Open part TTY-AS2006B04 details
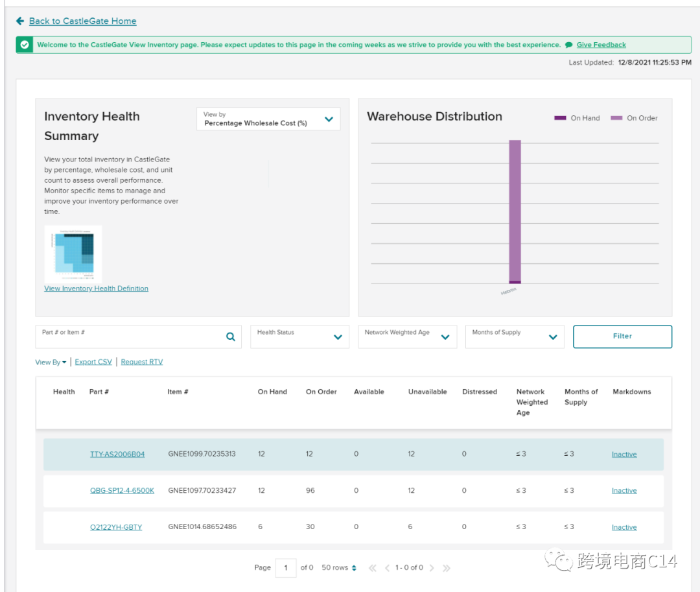 117,455
